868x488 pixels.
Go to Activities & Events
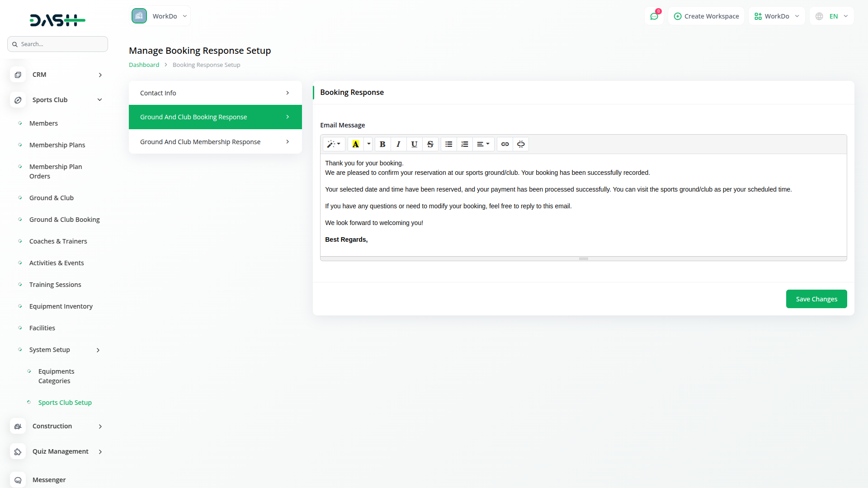click(x=57, y=263)
